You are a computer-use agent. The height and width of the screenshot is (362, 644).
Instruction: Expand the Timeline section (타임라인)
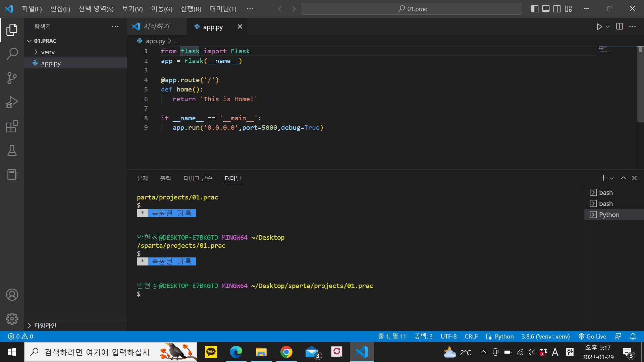(75, 325)
